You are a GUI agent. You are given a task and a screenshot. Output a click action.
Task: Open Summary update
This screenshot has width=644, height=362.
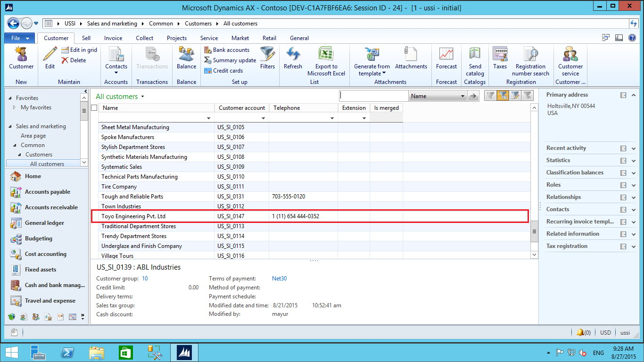tap(230, 60)
